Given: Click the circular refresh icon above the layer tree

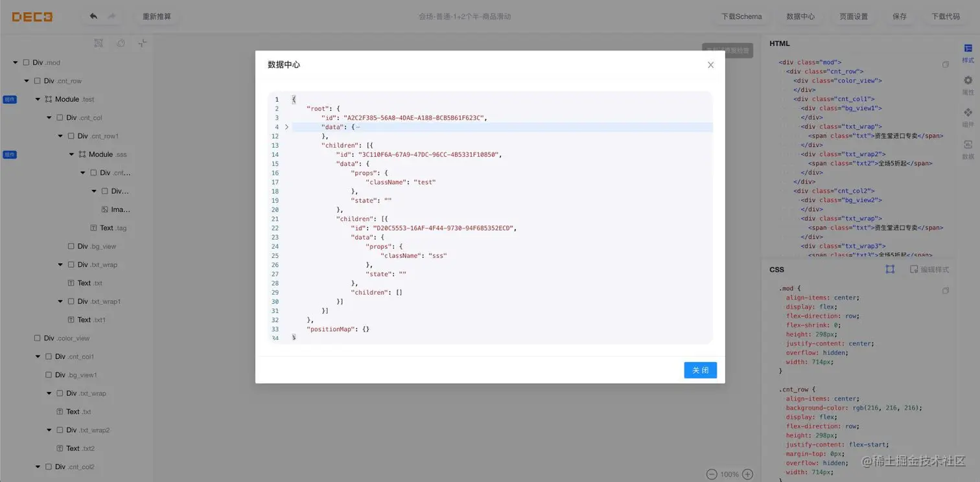Looking at the screenshot, I should pyautogui.click(x=121, y=43).
